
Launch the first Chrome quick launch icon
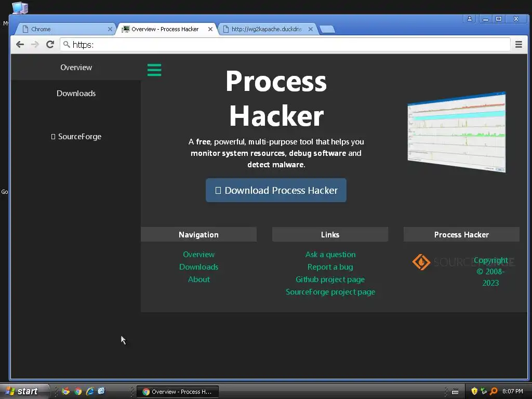click(66, 391)
